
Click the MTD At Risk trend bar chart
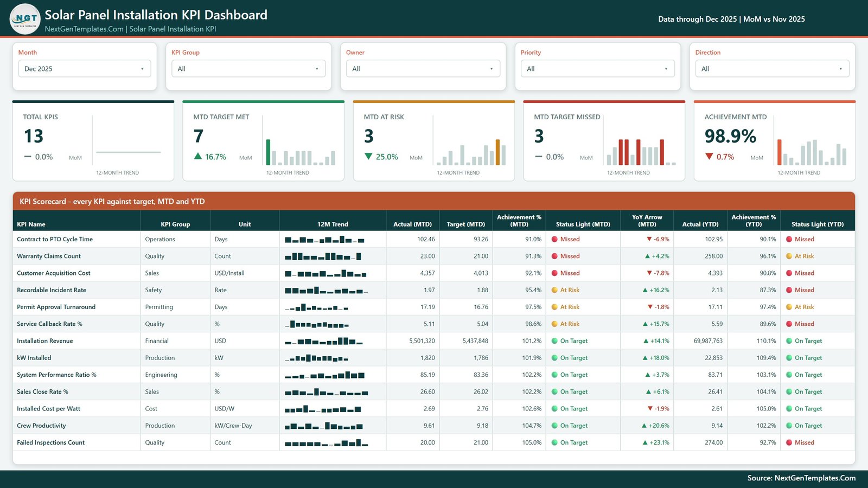tap(471, 152)
